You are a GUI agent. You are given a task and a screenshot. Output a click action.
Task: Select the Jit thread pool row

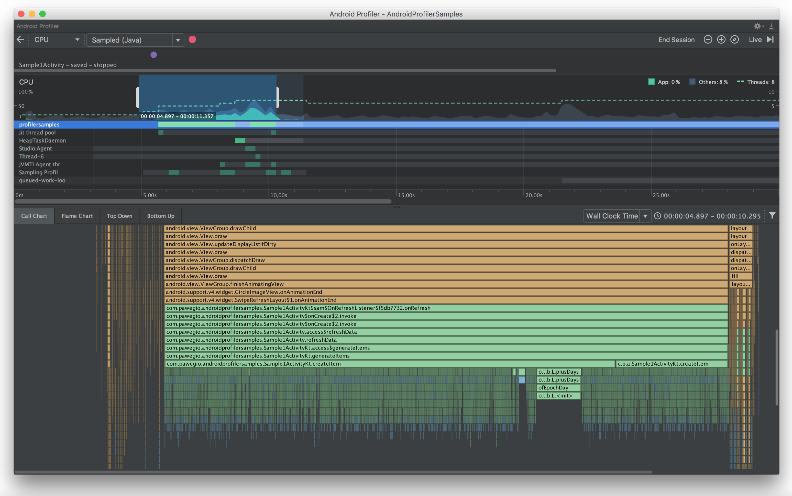click(397, 132)
